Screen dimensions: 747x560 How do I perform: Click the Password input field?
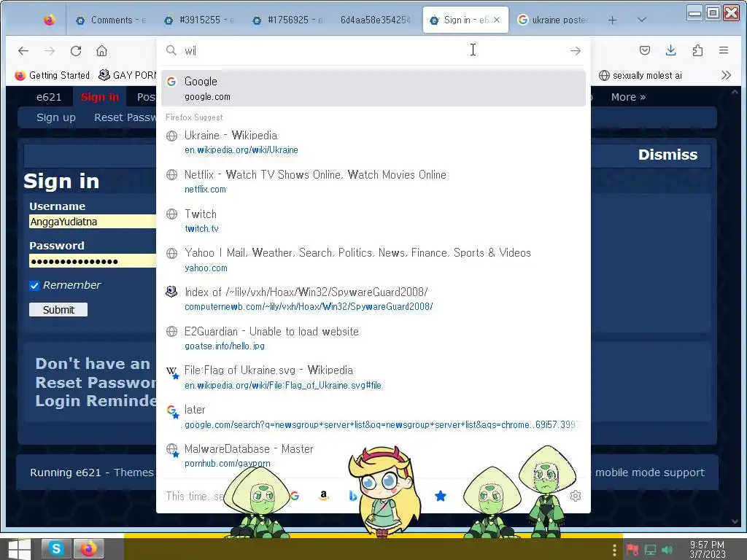93,261
